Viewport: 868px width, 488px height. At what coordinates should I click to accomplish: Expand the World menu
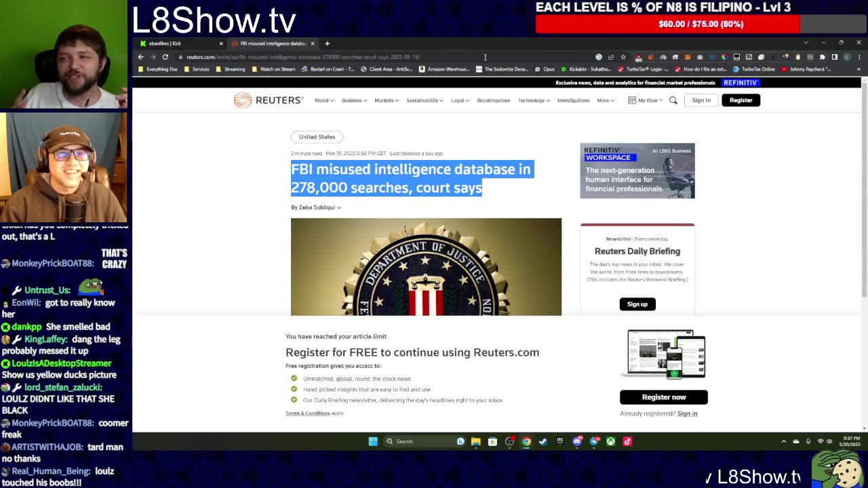click(323, 100)
